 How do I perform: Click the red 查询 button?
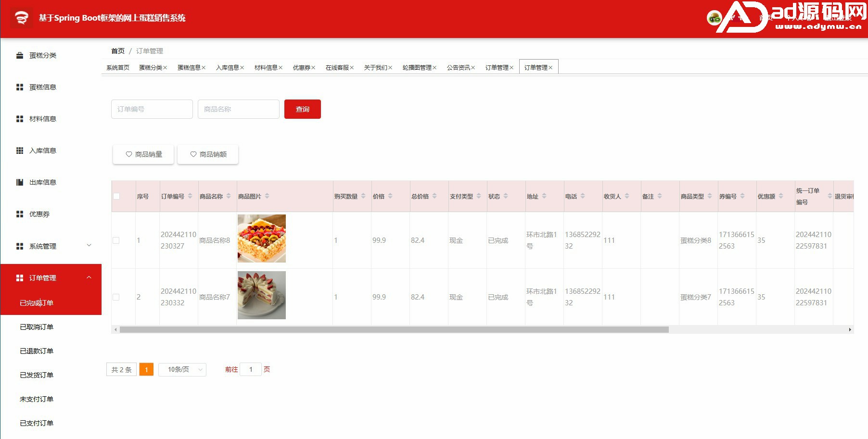click(302, 109)
